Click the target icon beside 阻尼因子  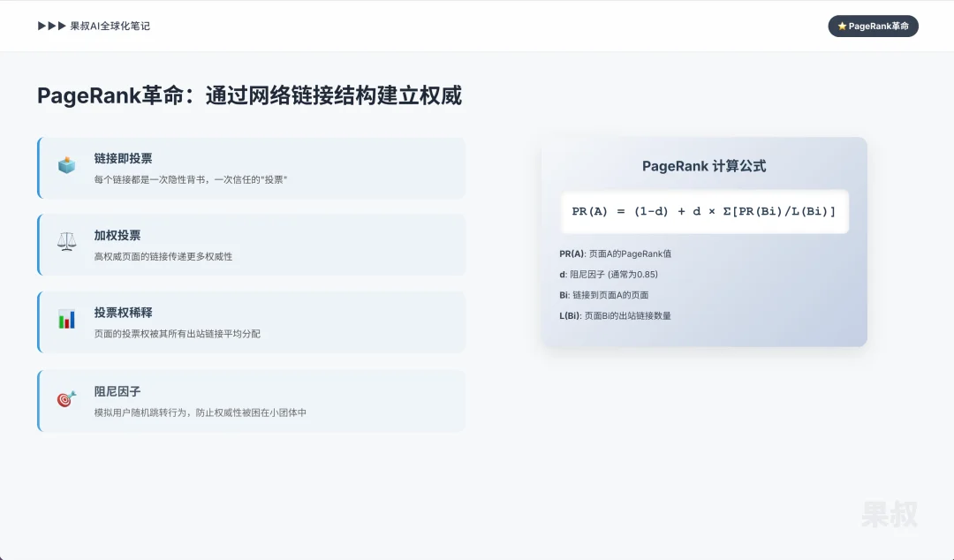point(67,398)
